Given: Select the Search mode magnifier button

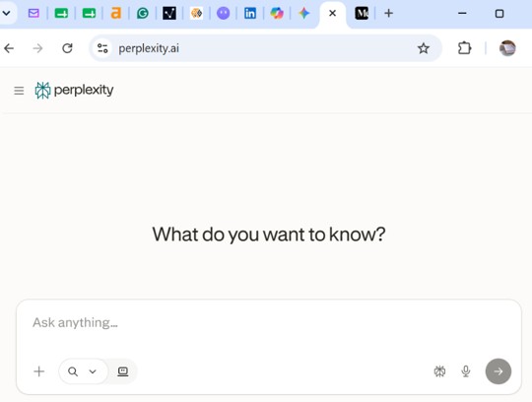Looking at the screenshot, I should click(x=73, y=371).
